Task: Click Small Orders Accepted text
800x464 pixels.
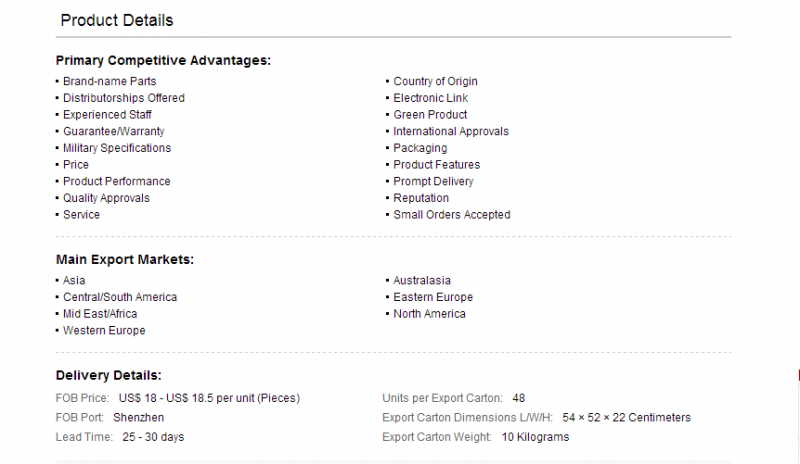Action: [452, 215]
